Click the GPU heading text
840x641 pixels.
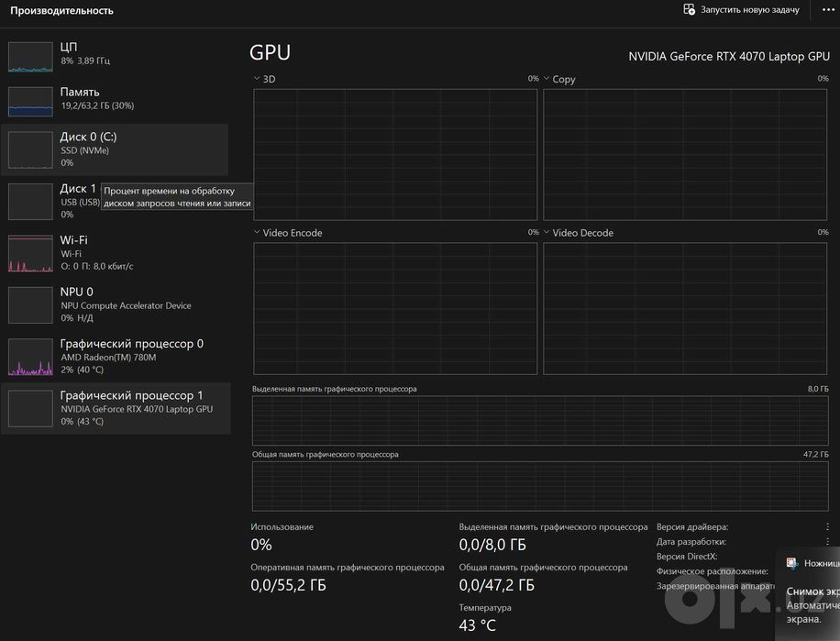coord(270,52)
